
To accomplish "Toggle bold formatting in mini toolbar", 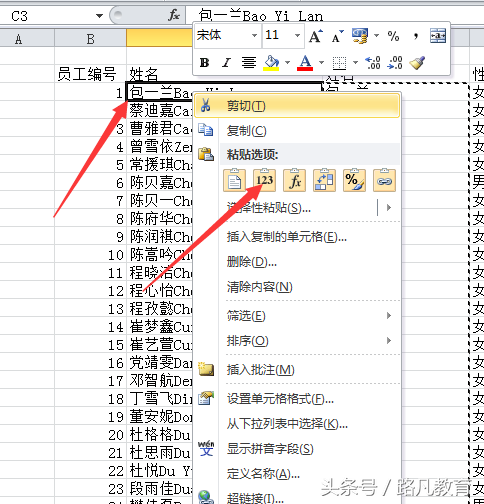I will [x=204, y=62].
